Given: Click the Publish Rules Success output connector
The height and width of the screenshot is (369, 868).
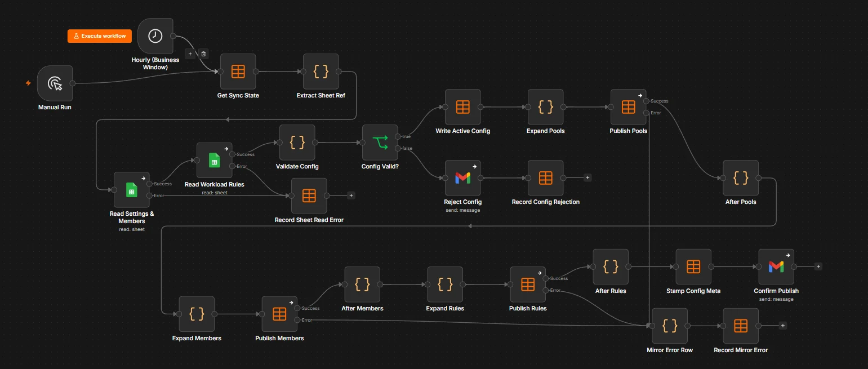Looking at the screenshot, I should 546,278.
